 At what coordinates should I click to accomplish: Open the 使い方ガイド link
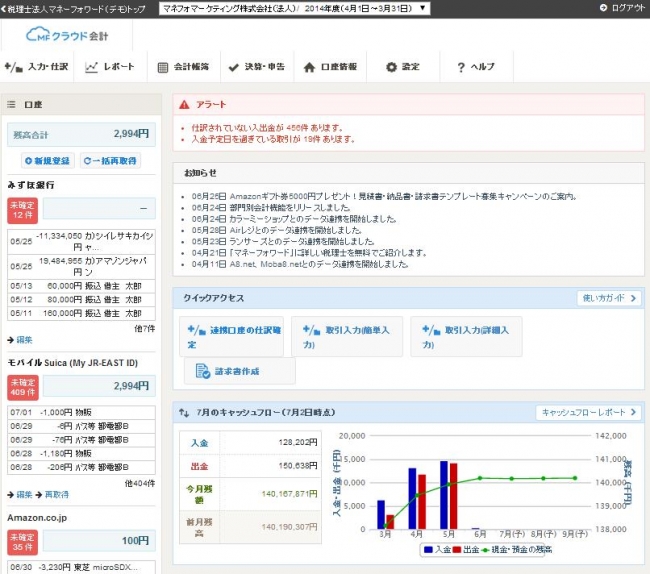coord(608,298)
